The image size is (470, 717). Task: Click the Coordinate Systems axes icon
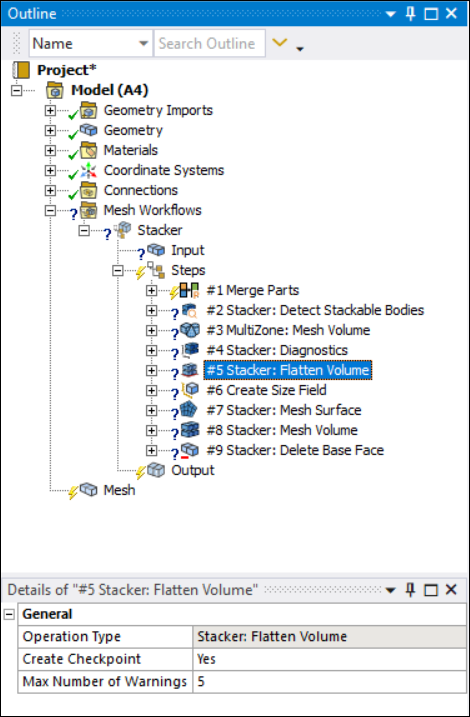click(x=89, y=170)
